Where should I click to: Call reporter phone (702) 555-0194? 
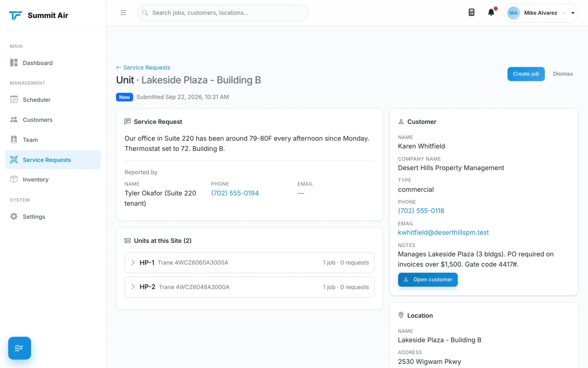coord(235,193)
